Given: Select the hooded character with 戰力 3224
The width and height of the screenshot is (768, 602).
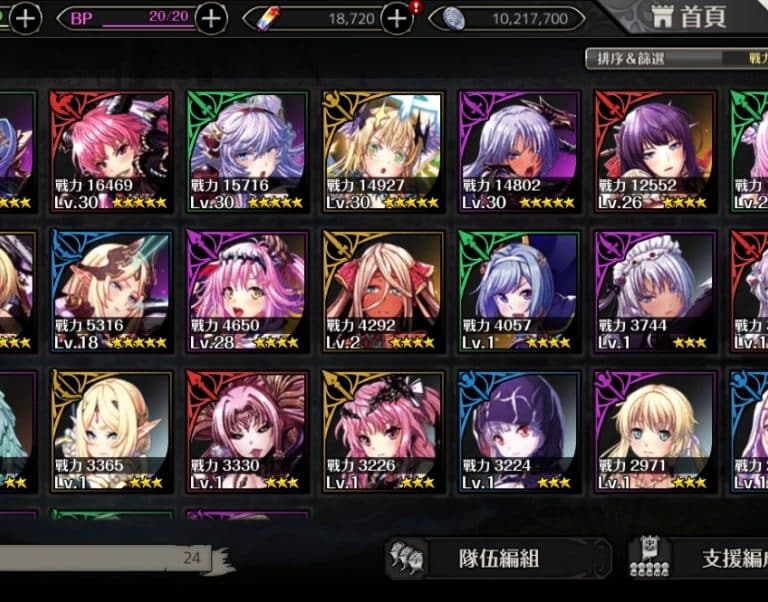Looking at the screenshot, I should coord(520,432).
